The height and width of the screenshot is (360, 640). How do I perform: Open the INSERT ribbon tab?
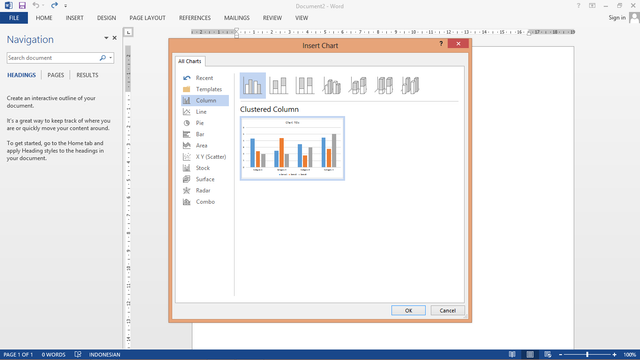coord(74,18)
